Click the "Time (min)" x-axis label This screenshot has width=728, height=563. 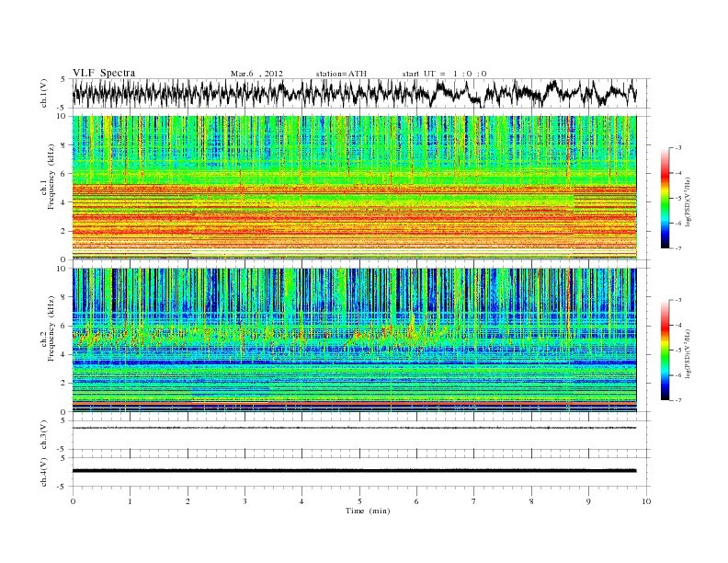tap(368, 511)
